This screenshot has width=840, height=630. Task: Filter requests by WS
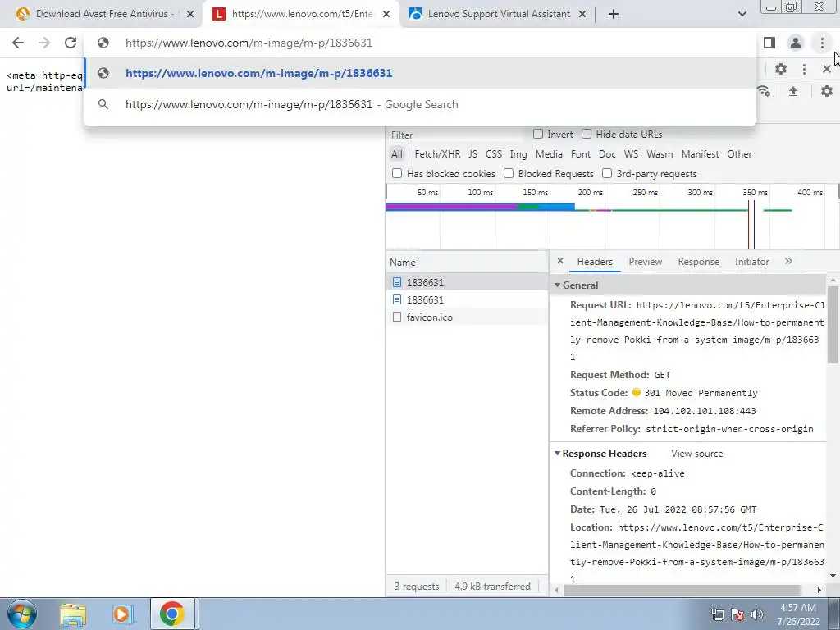631,154
